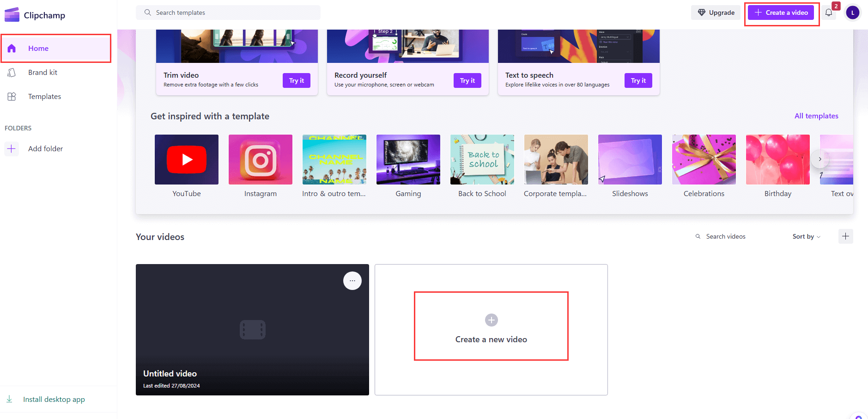This screenshot has width=868, height=419.
Task: Open the Untitled video options menu
Action: pos(352,281)
